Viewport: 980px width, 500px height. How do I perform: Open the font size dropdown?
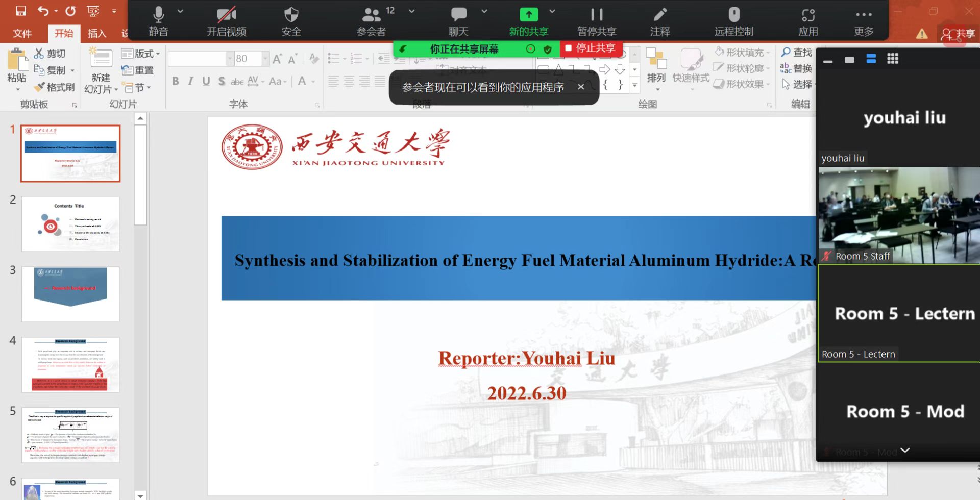tap(265, 59)
